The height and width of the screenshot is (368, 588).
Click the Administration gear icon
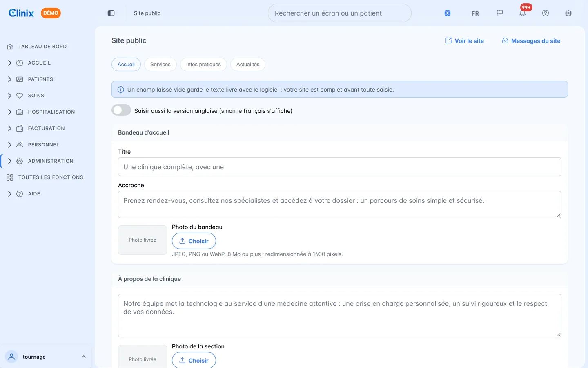20,161
